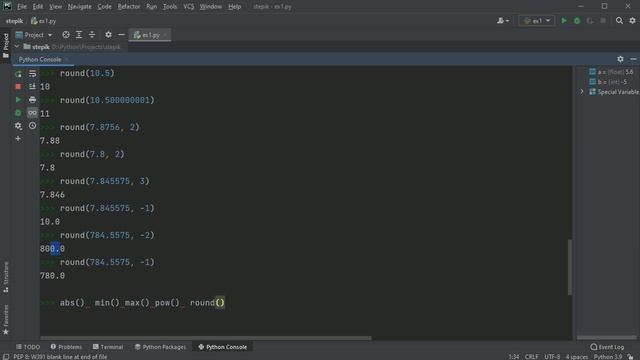Switch to the ex1.py editor tab

pos(150,35)
